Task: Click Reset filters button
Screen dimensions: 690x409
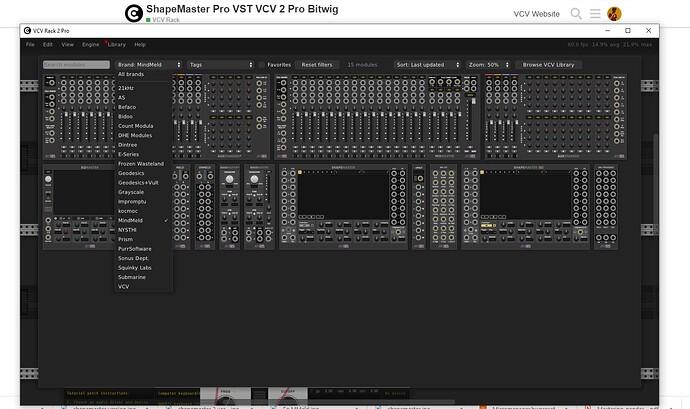Action: tap(317, 65)
